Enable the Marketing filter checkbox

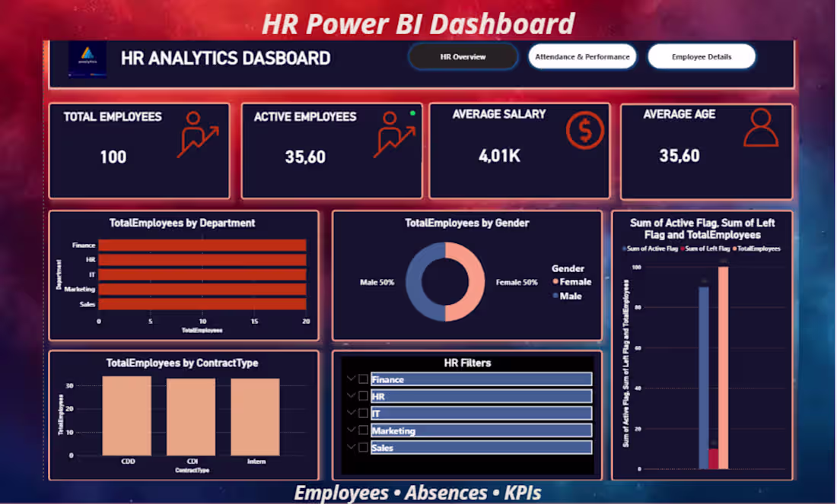[363, 430]
